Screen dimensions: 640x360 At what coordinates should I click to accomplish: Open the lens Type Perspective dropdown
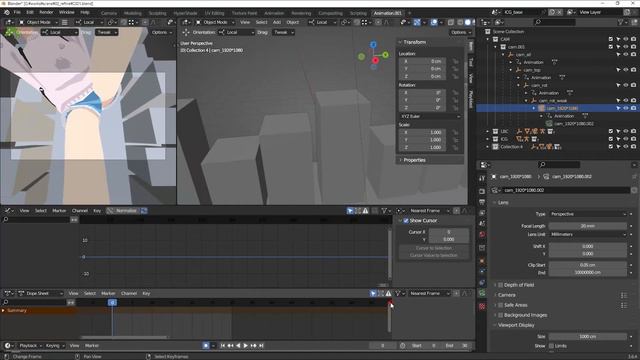(588, 214)
